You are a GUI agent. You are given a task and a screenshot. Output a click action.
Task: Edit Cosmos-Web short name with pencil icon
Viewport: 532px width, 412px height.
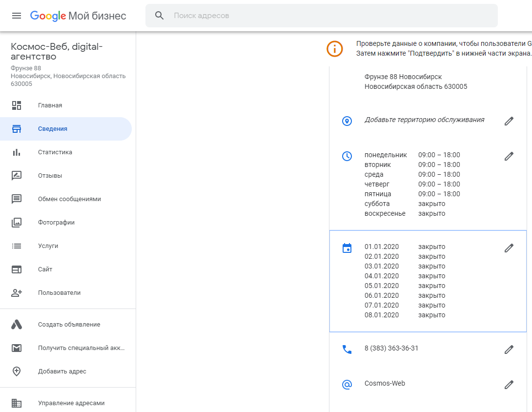(x=509, y=385)
